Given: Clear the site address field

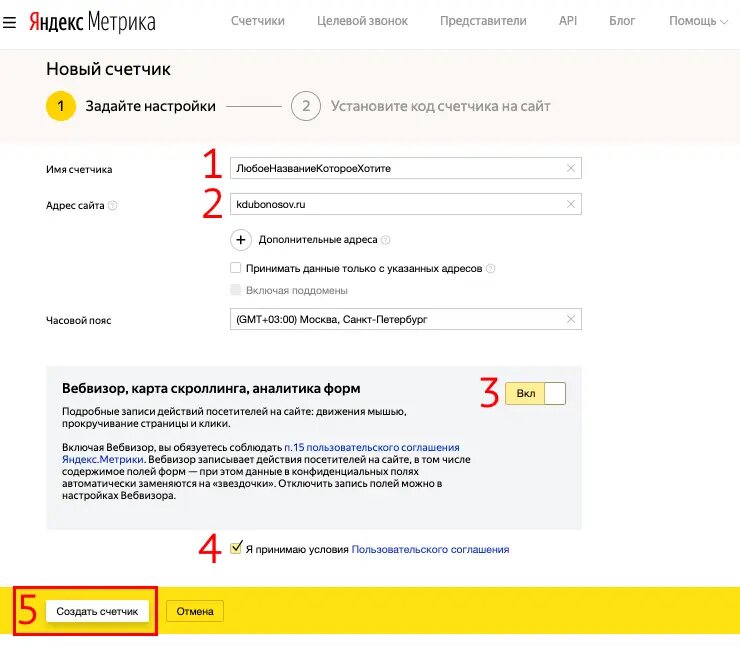Looking at the screenshot, I should click(x=571, y=204).
